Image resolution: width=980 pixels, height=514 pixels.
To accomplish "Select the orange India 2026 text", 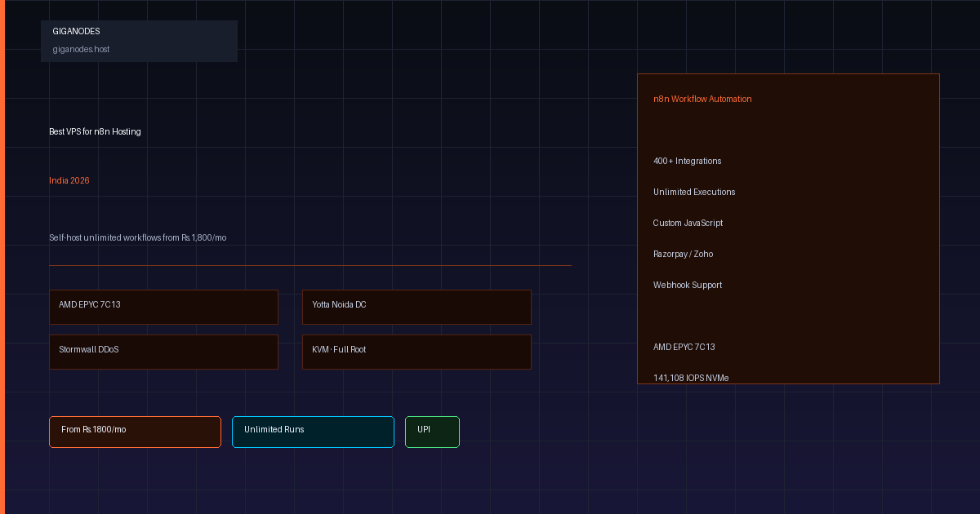I will [69, 180].
